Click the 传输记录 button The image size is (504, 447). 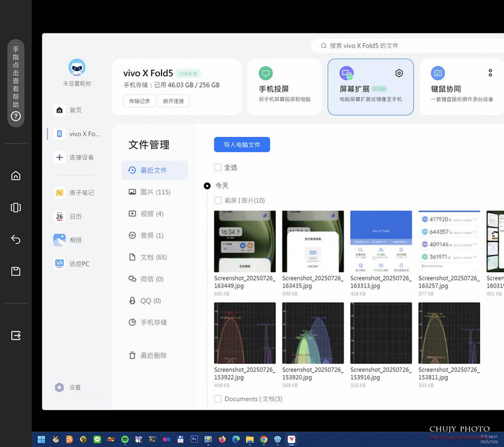(x=140, y=101)
